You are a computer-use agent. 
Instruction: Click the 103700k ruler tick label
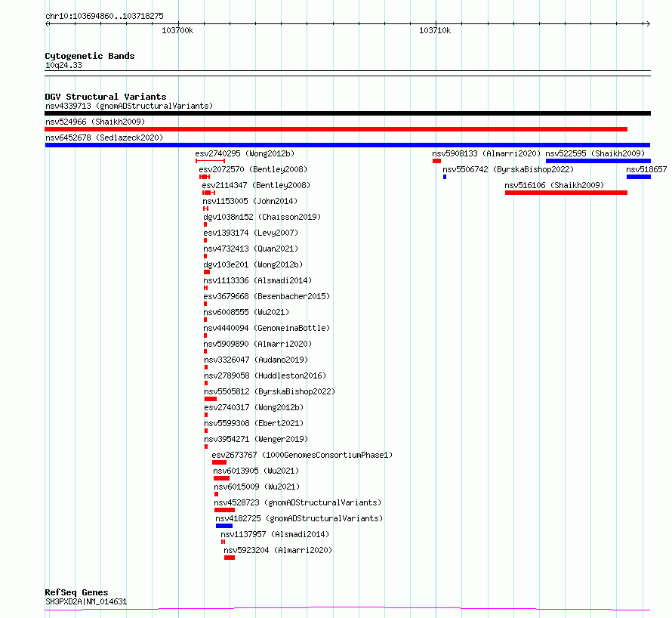tap(177, 31)
